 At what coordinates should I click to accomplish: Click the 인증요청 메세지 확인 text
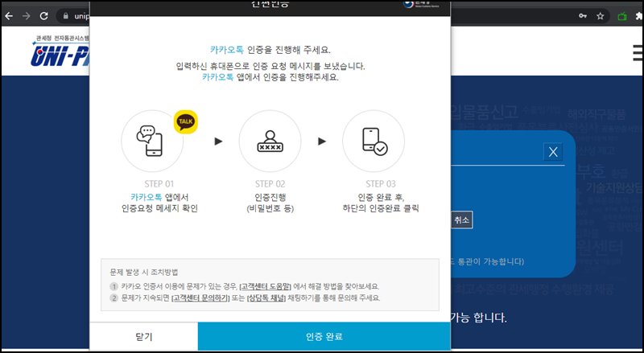pos(159,208)
